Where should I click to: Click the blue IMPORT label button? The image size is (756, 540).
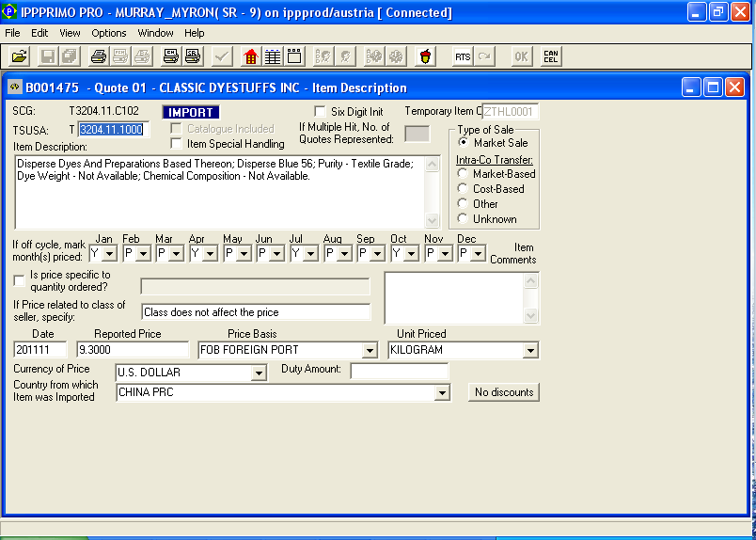191,112
